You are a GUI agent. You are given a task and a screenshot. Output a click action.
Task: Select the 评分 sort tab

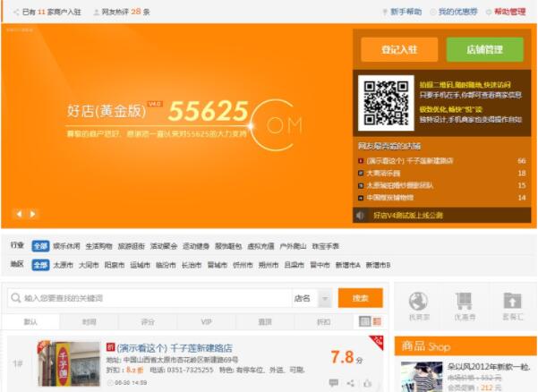point(148,321)
